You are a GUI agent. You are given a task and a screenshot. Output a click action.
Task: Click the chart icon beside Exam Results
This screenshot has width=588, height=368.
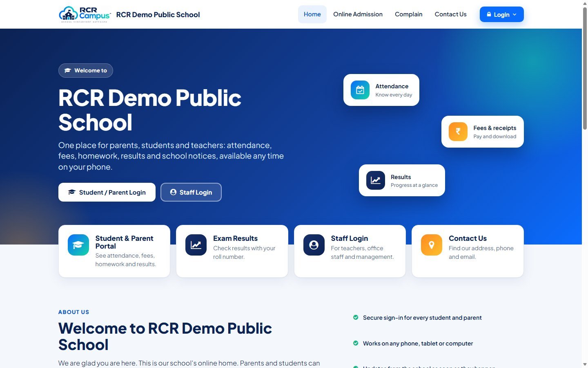196,245
